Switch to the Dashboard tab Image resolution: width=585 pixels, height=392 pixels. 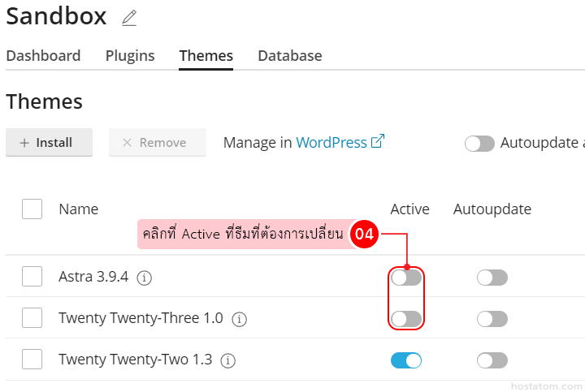[43, 56]
